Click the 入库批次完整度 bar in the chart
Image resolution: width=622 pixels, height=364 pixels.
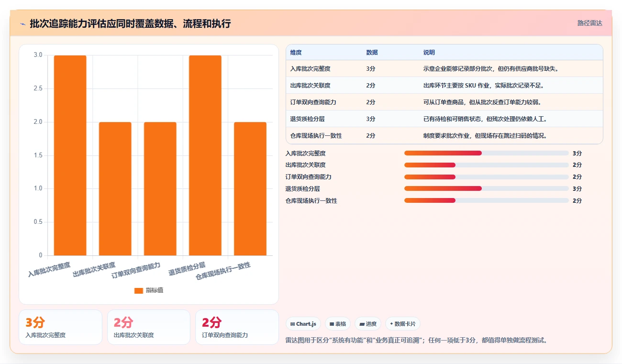[70, 155]
